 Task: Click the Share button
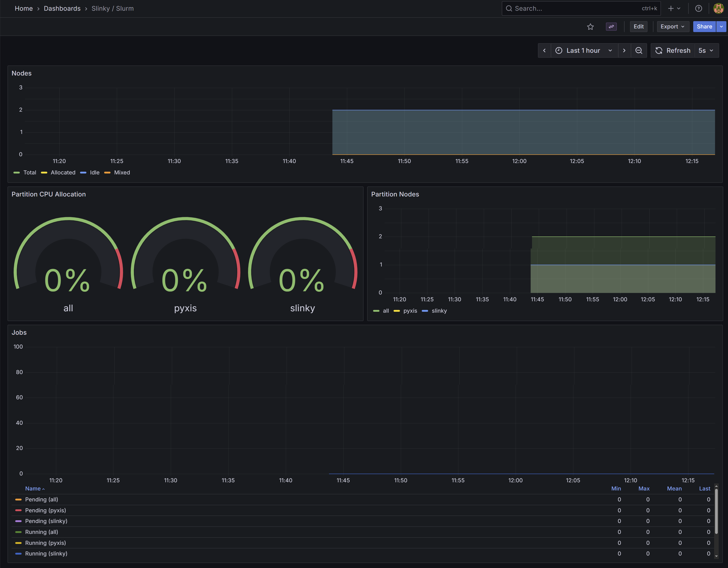704,27
